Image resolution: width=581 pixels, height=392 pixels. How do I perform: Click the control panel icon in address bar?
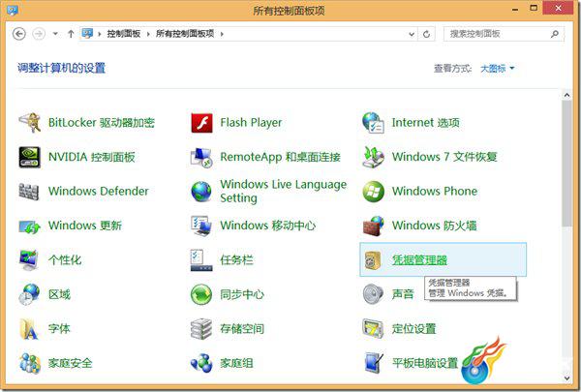pos(87,34)
